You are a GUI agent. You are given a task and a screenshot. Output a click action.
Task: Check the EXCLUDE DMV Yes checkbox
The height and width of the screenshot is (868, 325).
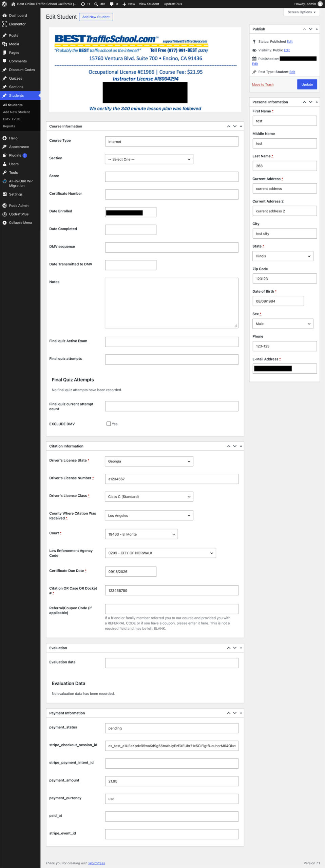(x=109, y=424)
